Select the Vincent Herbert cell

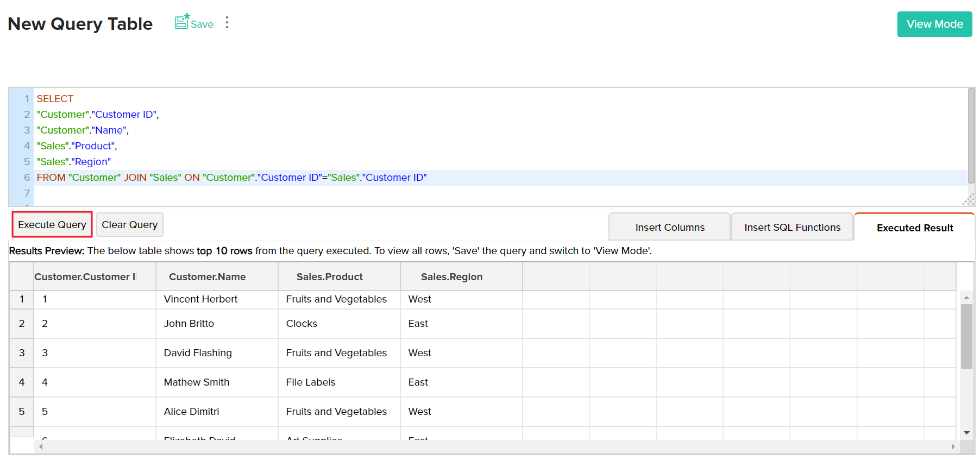tap(200, 299)
